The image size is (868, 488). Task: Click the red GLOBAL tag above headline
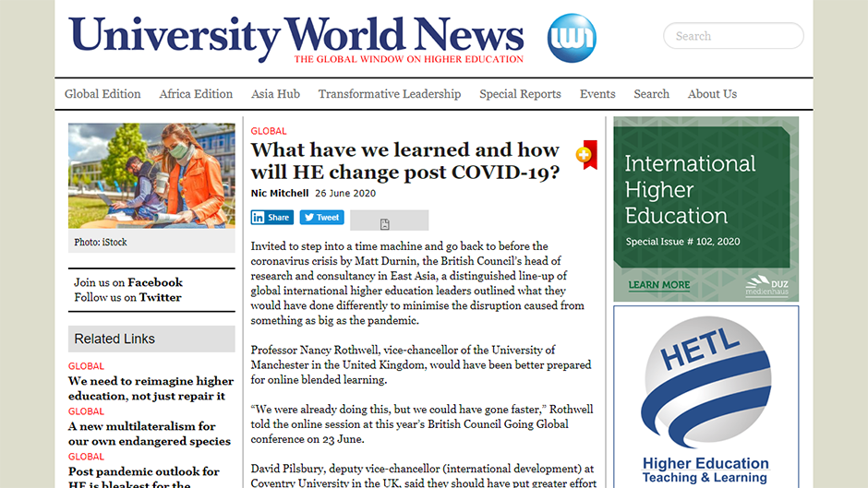click(269, 131)
